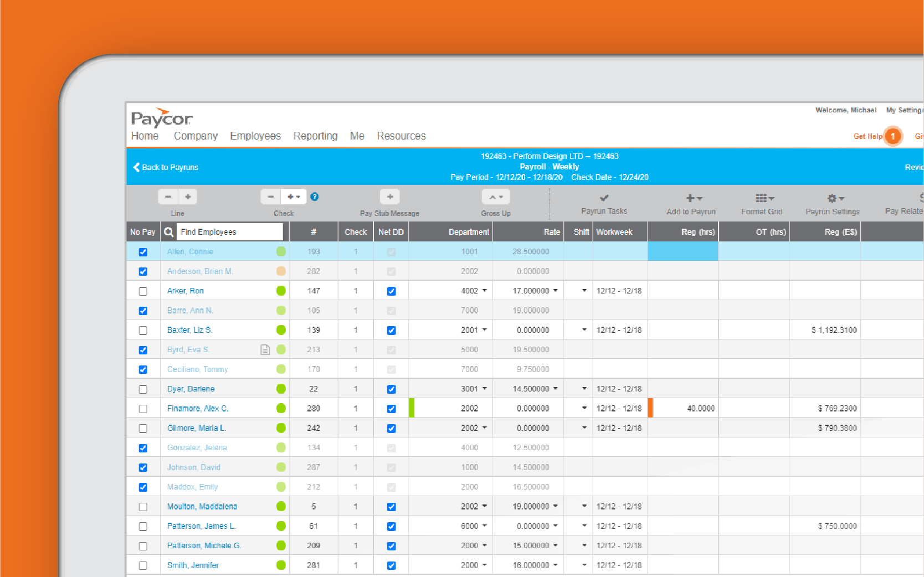Click orange status dot for Anderson, Brian M.

coord(281,271)
